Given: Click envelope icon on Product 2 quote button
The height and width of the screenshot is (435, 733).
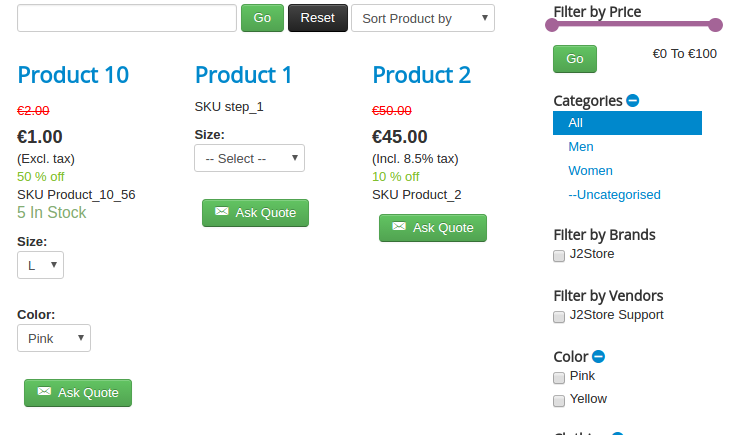Looking at the screenshot, I should coord(399,227).
